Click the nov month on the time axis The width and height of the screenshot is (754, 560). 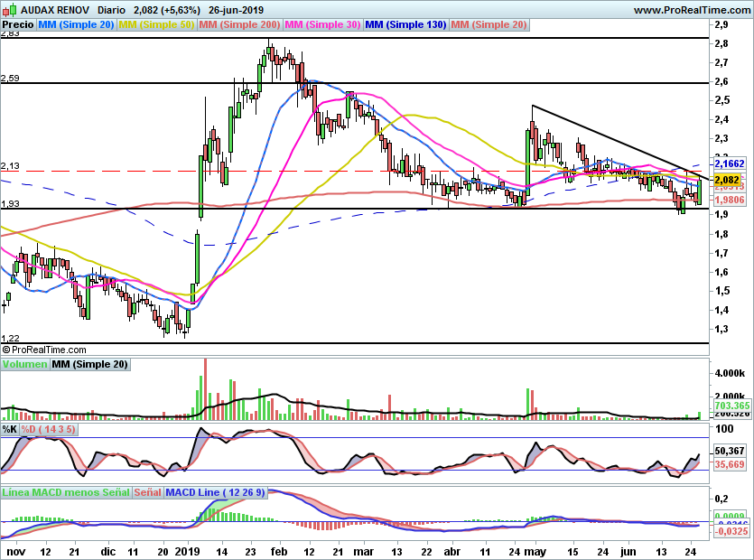[16, 551]
